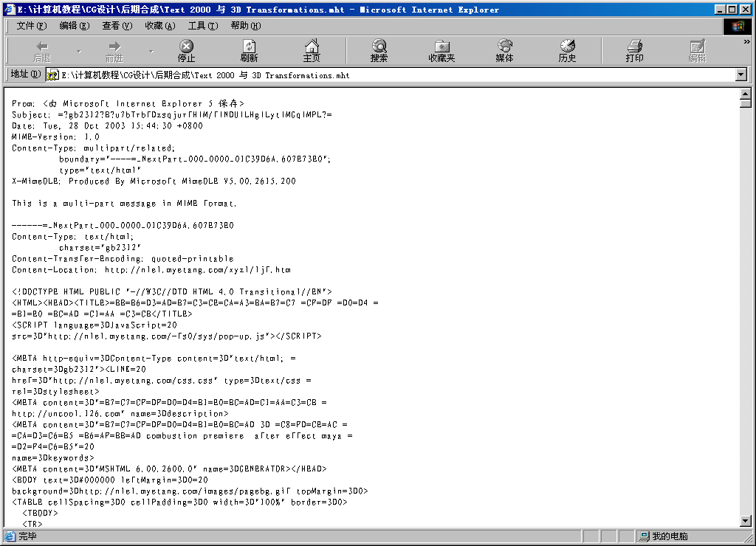Click the Back (后退) toolbar icon

coord(42,50)
